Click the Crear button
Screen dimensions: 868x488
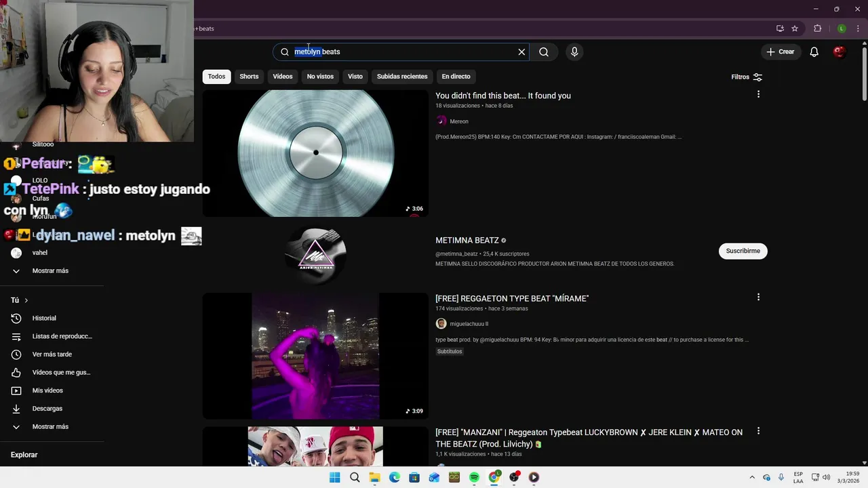click(x=780, y=52)
